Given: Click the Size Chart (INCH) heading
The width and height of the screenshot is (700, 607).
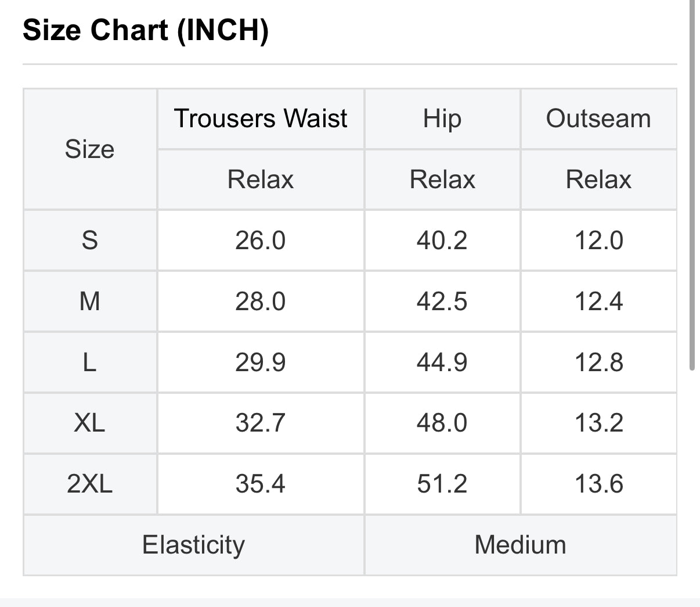Looking at the screenshot, I should tap(146, 30).
